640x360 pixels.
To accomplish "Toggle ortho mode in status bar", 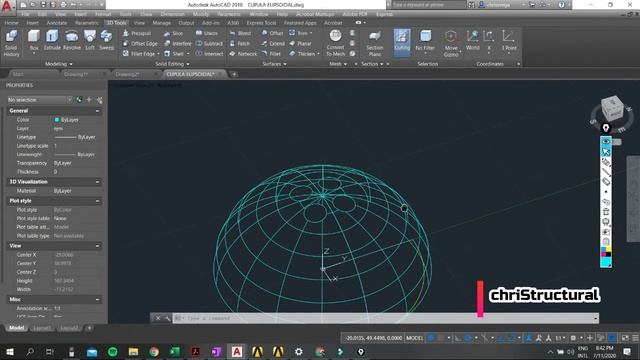I will point(458,338).
